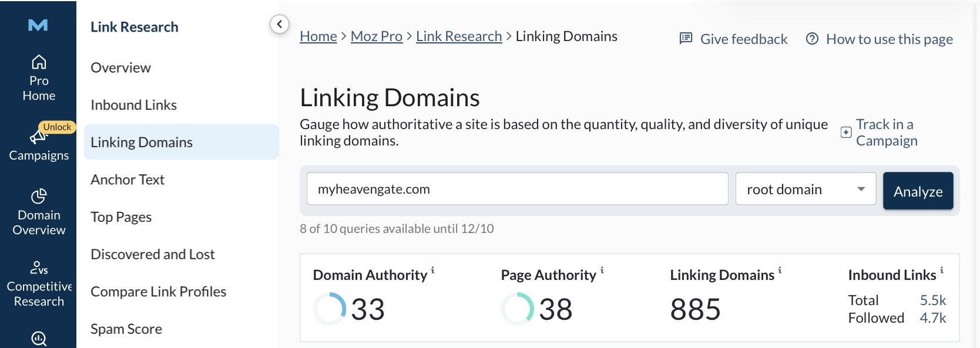980x348 pixels.
Task: Click the Unlock badge on Campaigns
Action: click(x=57, y=127)
